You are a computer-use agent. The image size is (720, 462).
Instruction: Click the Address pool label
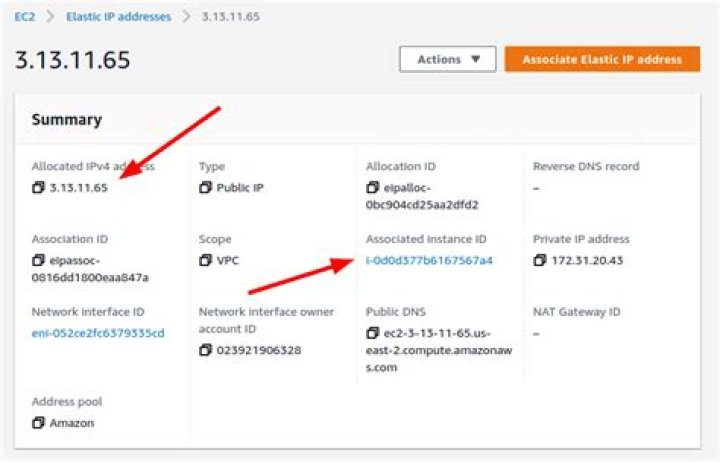point(67,401)
